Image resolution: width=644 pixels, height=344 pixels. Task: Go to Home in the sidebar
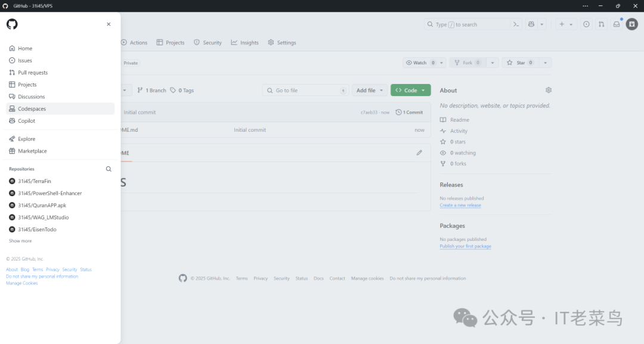click(60, 48)
